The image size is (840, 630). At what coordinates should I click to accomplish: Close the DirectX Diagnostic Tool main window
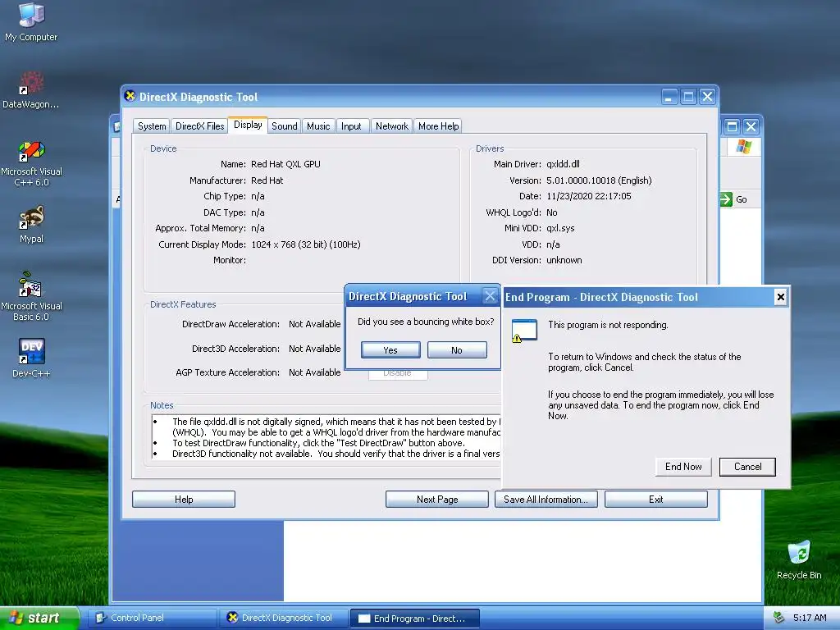(708, 97)
